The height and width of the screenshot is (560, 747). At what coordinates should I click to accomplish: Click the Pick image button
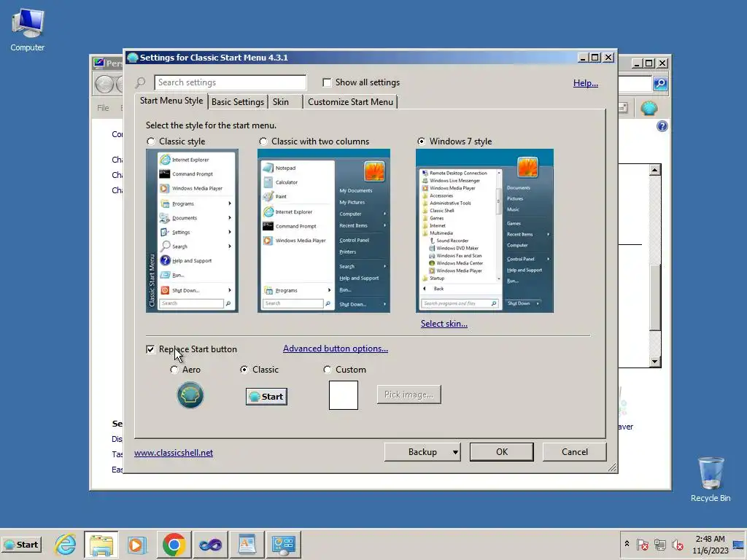[x=409, y=394]
